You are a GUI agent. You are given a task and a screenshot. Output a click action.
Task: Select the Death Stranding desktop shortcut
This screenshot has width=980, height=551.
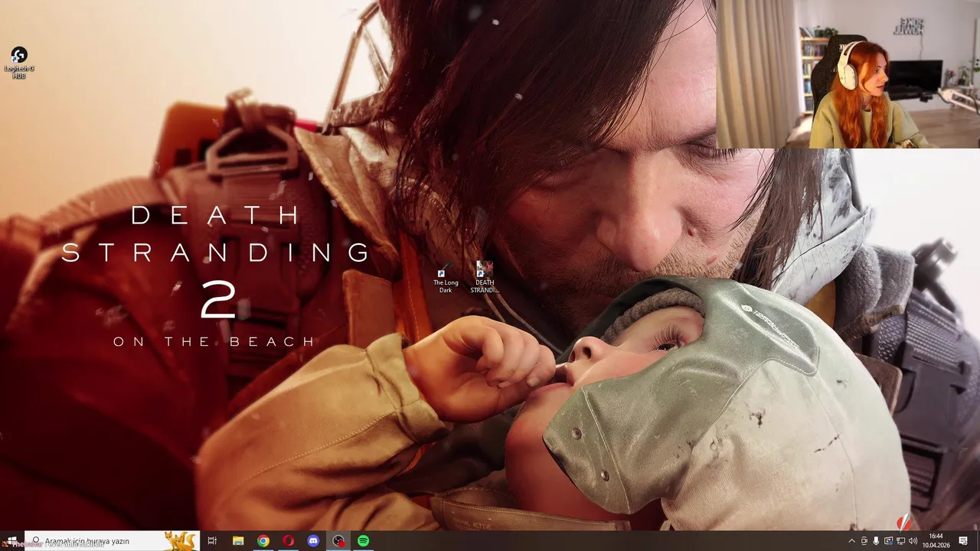tap(484, 278)
